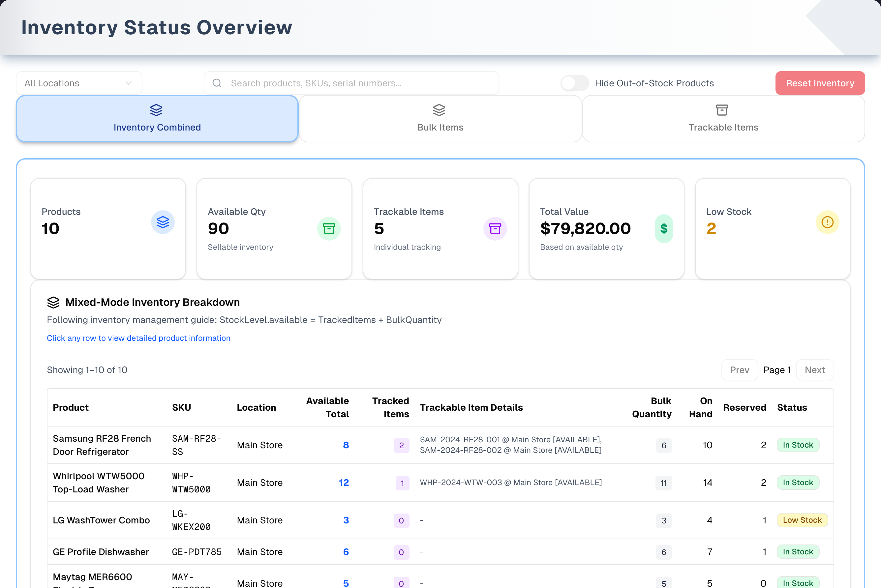Click the Whirlpool WTW5000 Top-Load Washer product name

[99, 483]
